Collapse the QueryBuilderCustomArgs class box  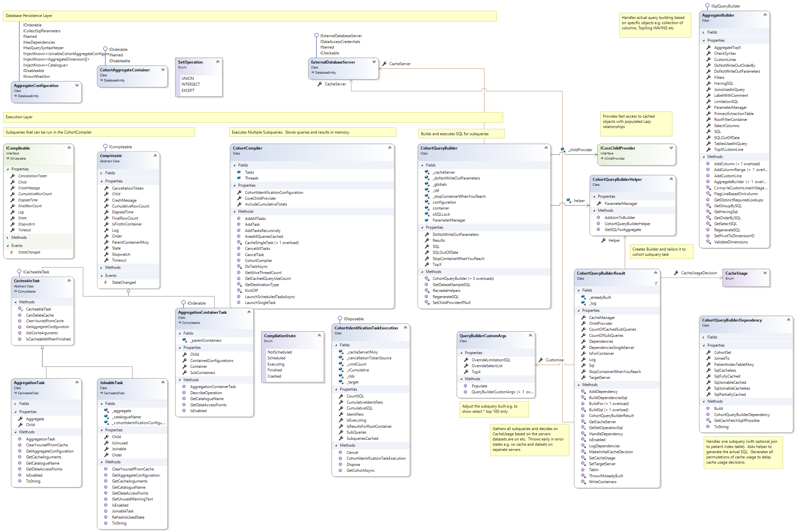click(x=530, y=335)
